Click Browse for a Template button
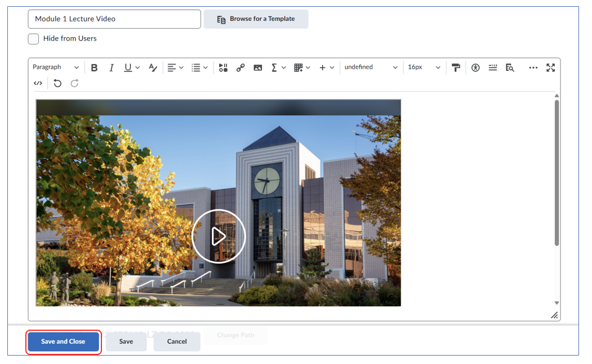The image size is (592, 364). click(x=256, y=19)
